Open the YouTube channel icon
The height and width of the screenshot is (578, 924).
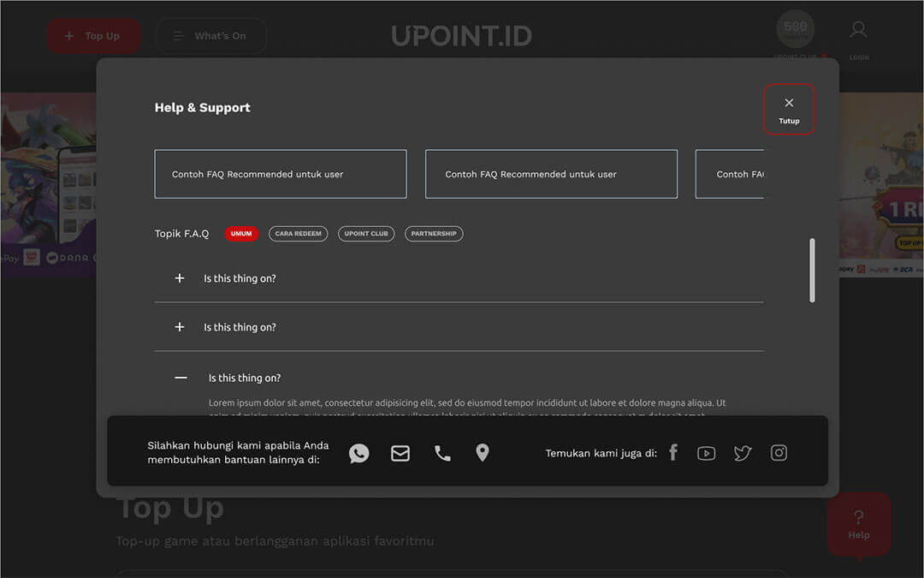tap(706, 453)
